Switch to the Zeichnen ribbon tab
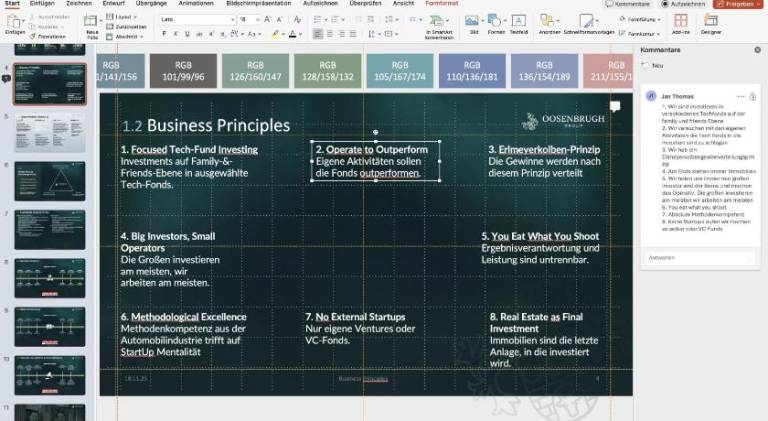 78,3
